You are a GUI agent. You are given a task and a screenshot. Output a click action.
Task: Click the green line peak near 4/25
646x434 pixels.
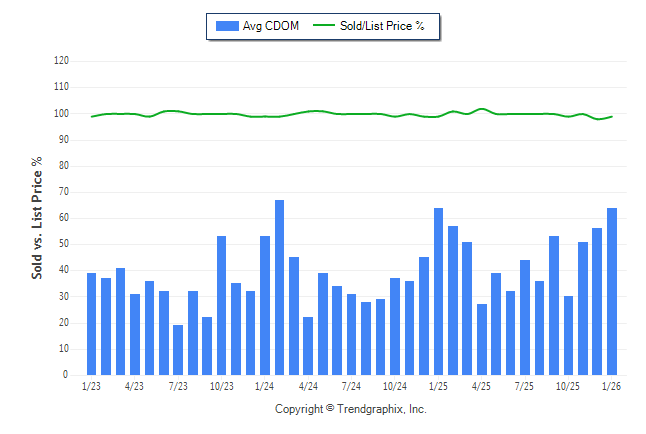[x=482, y=108]
